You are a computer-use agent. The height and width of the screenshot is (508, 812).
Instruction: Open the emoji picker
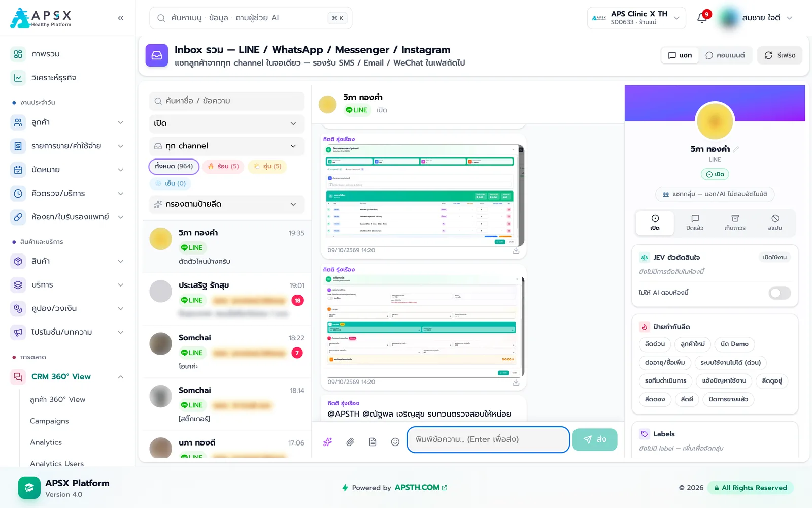click(395, 442)
